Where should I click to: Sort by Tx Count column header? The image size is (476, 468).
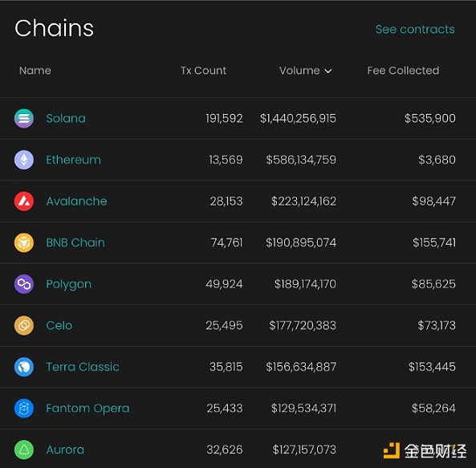pyautogui.click(x=203, y=71)
